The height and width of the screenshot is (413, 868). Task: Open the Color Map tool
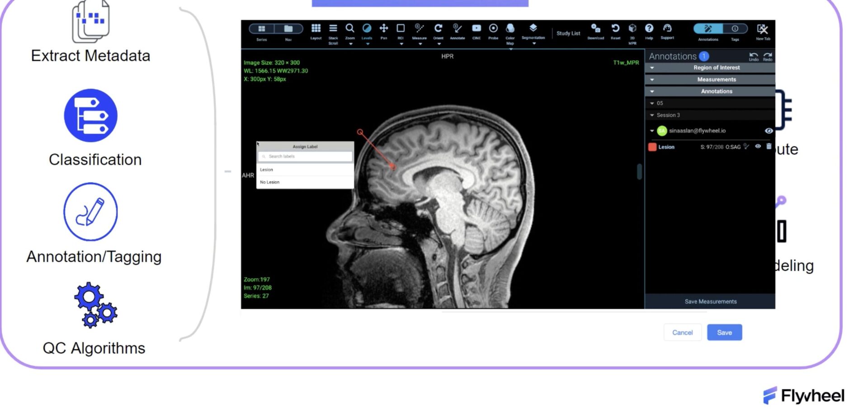click(x=510, y=29)
